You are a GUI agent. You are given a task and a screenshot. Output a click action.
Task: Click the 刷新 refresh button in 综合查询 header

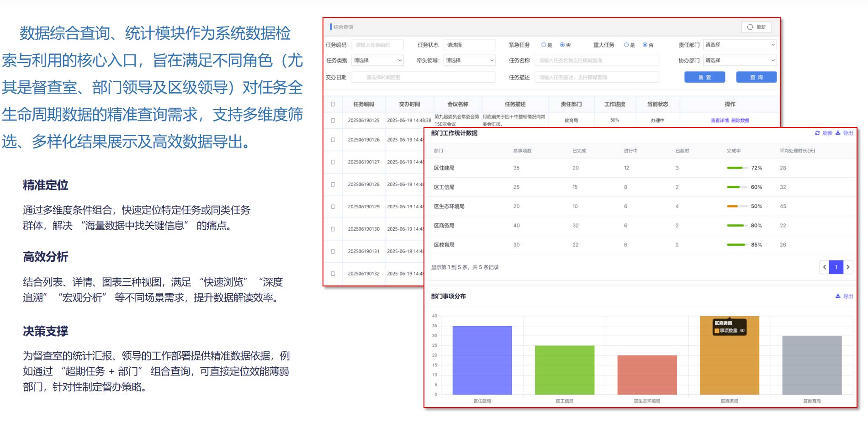pyautogui.click(x=756, y=27)
